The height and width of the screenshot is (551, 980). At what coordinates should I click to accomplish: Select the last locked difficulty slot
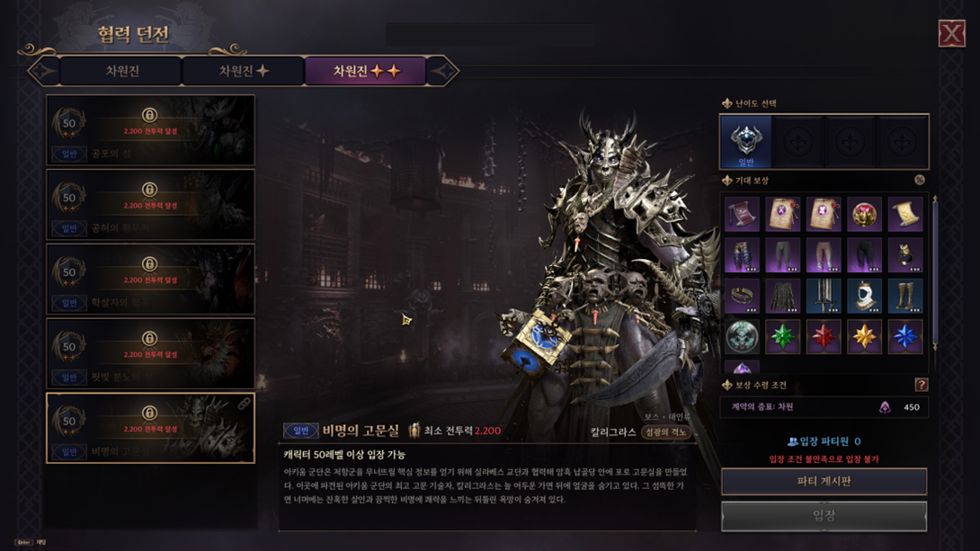coord(903,142)
